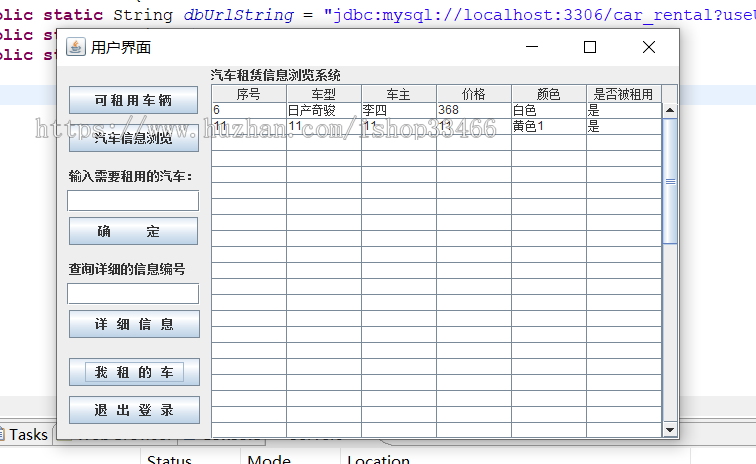Click the table scrollbar up arrow
Screen dimensions: 756x464
coord(670,110)
